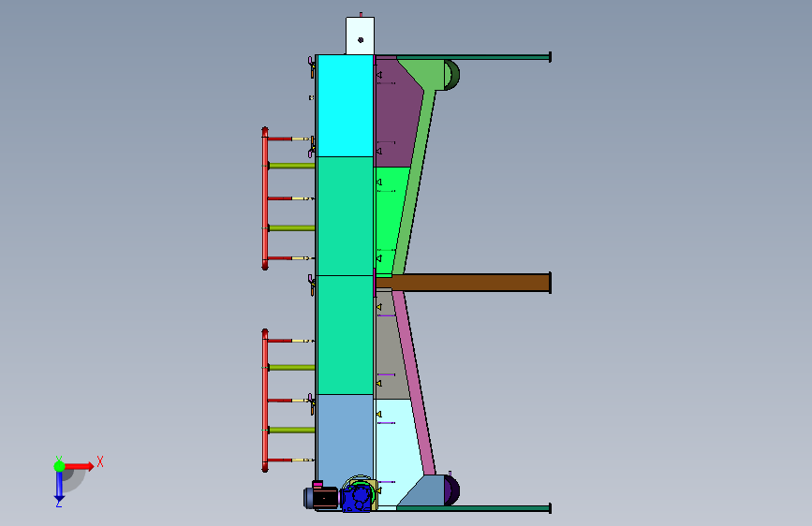Select the white box atop the column
Image resolution: width=812 pixels, height=526 pixels.
(x=360, y=36)
